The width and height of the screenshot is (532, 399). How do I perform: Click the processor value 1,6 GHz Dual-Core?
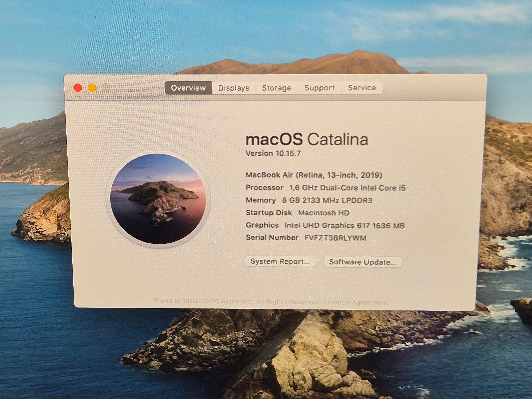click(x=347, y=188)
